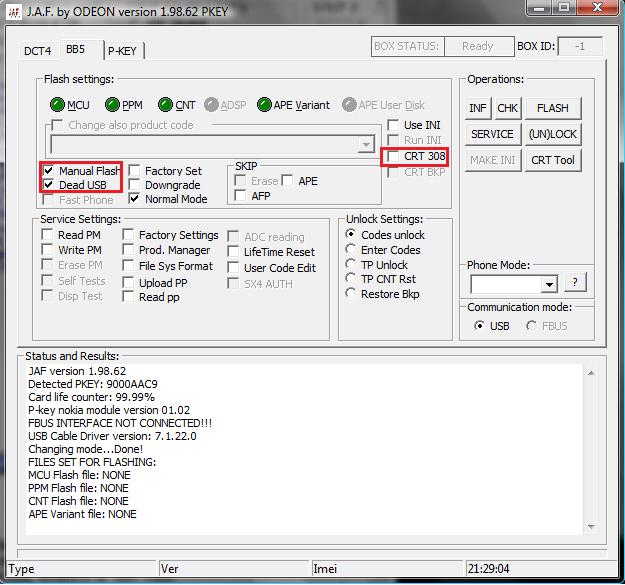Check Change also product code
The width and height of the screenshot is (625, 585).
pos(57,125)
